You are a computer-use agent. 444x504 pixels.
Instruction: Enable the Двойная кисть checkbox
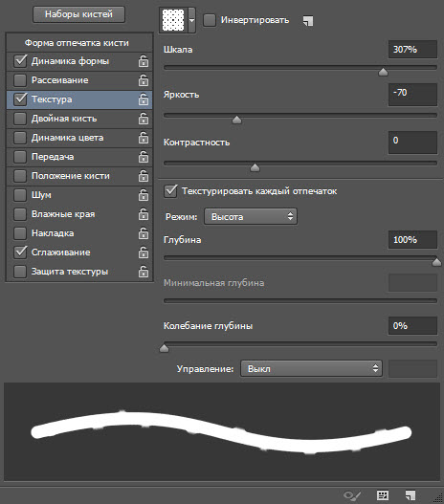(20, 119)
